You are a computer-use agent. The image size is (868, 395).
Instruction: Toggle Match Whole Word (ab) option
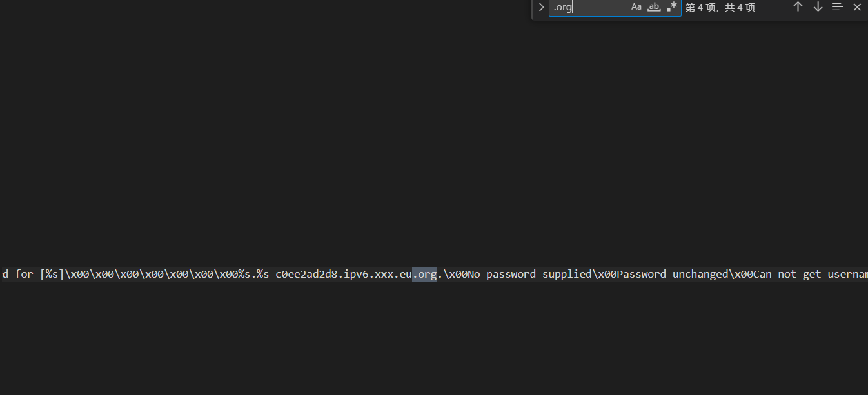(654, 7)
